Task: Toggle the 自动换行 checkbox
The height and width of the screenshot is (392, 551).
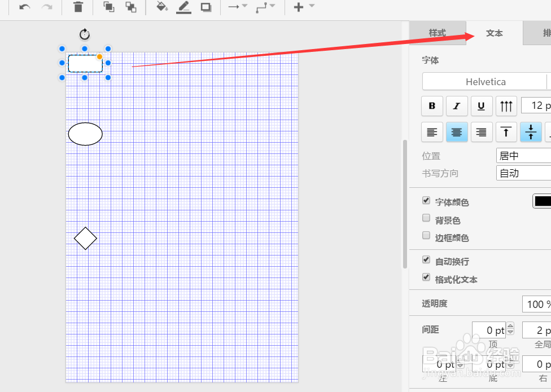Action: (426, 259)
